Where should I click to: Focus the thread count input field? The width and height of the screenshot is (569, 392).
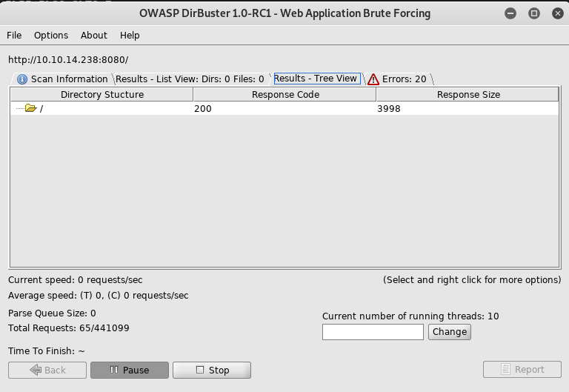click(x=373, y=331)
